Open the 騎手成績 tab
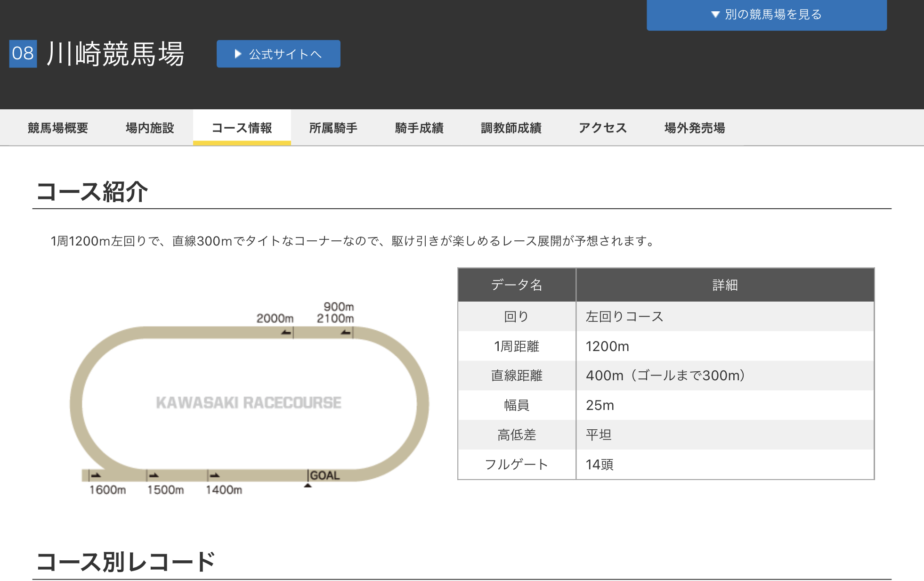This screenshot has height=581, width=924. 419,128
